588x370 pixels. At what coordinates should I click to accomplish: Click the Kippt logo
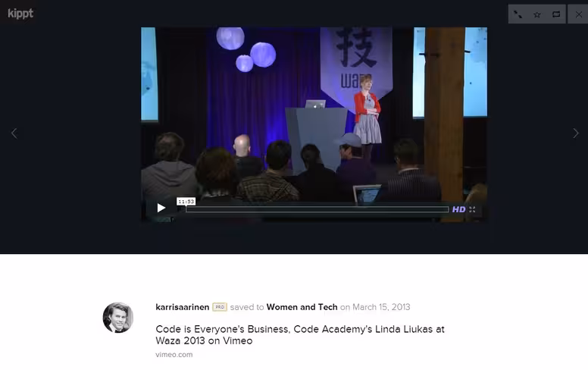tap(20, 14)
